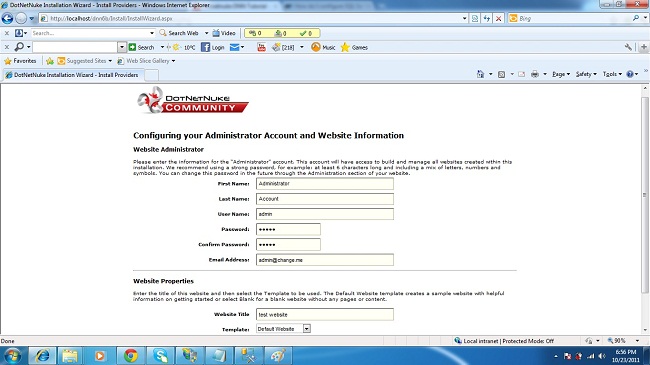Expand the second toolbar search combo dropdown

click(x=121, y=47)
